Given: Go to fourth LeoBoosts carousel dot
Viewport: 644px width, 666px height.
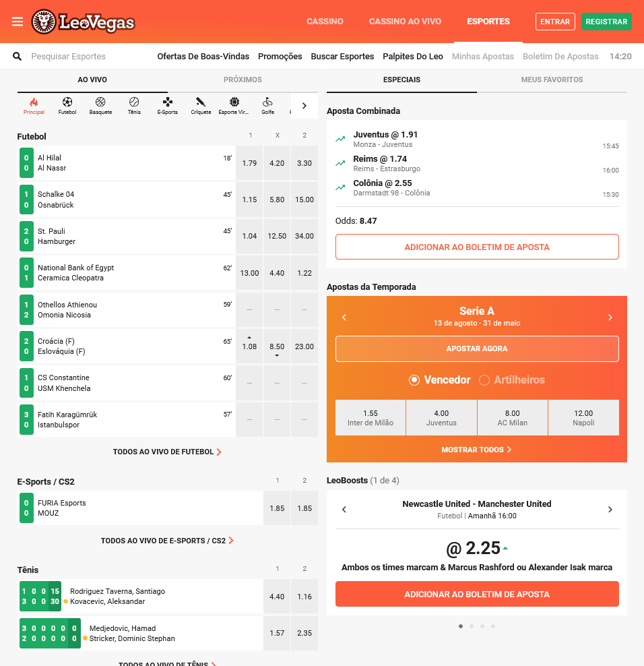Looking at the screenshot, I should coord(493,626).
